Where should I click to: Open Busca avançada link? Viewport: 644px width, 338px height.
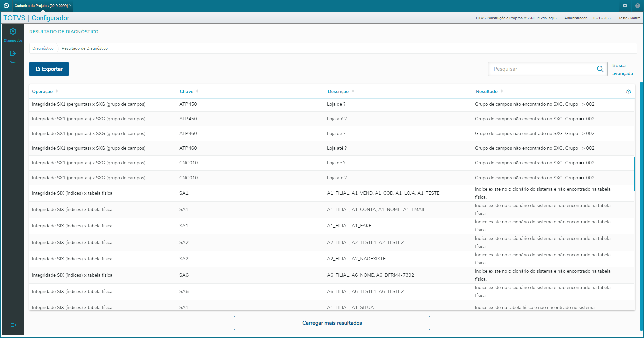(x=623, y=69)
